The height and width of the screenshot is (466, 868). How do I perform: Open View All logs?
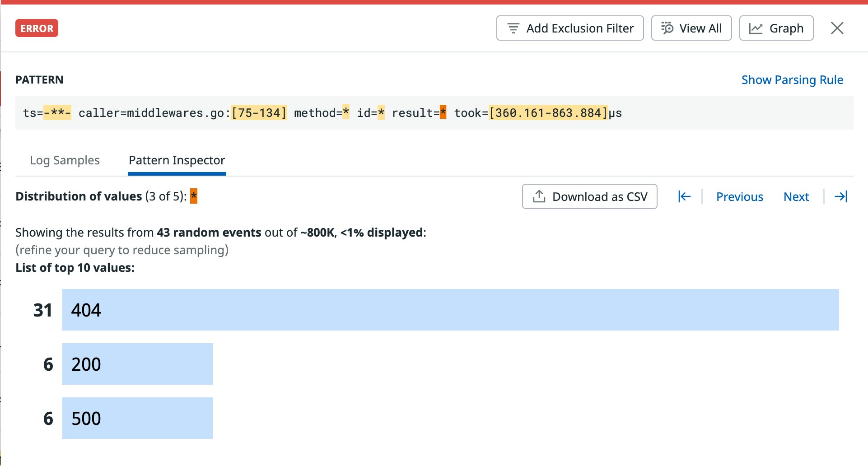[x=691, y=28]
